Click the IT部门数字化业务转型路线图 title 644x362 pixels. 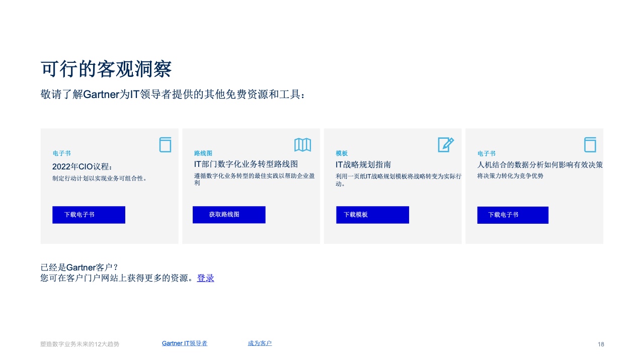click(x=246, y=164)
